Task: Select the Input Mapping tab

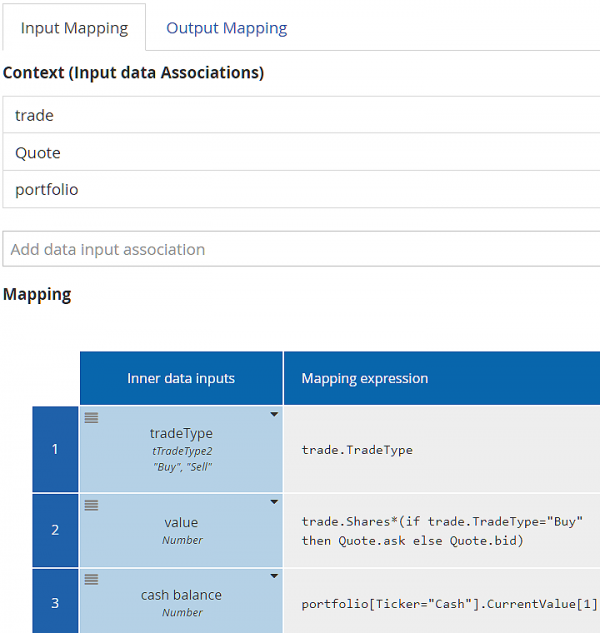Action: [74, 28]
